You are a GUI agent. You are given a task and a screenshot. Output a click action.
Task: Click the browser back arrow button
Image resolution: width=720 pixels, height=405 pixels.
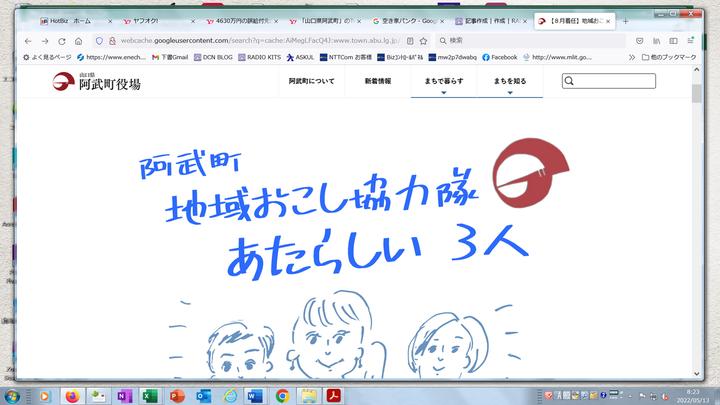pos(28,41)
